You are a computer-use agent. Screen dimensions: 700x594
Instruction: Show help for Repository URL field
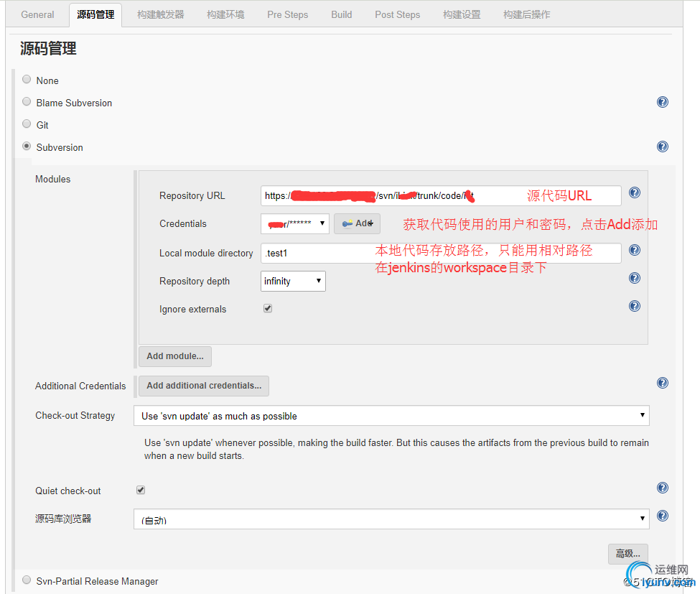635,192
